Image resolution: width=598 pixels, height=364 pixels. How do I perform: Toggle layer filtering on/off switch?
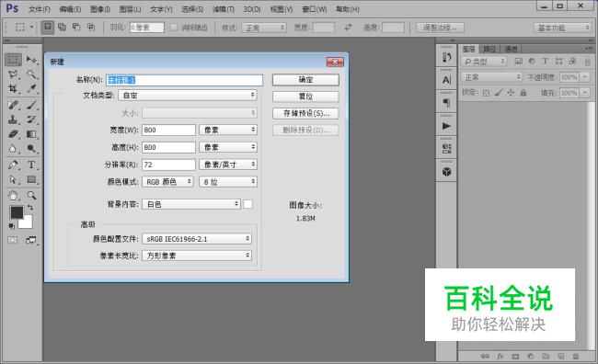[587, 62]
